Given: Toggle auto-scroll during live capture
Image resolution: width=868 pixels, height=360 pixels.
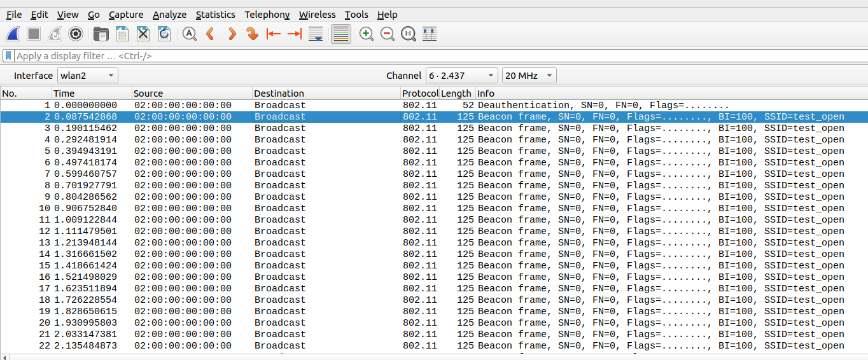Looking at the screenshot, I should [x=315, y=34].
